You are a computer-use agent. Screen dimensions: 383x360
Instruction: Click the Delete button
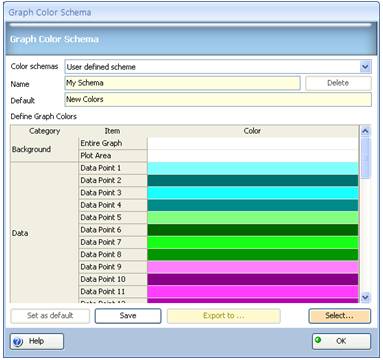click(338, 83)
